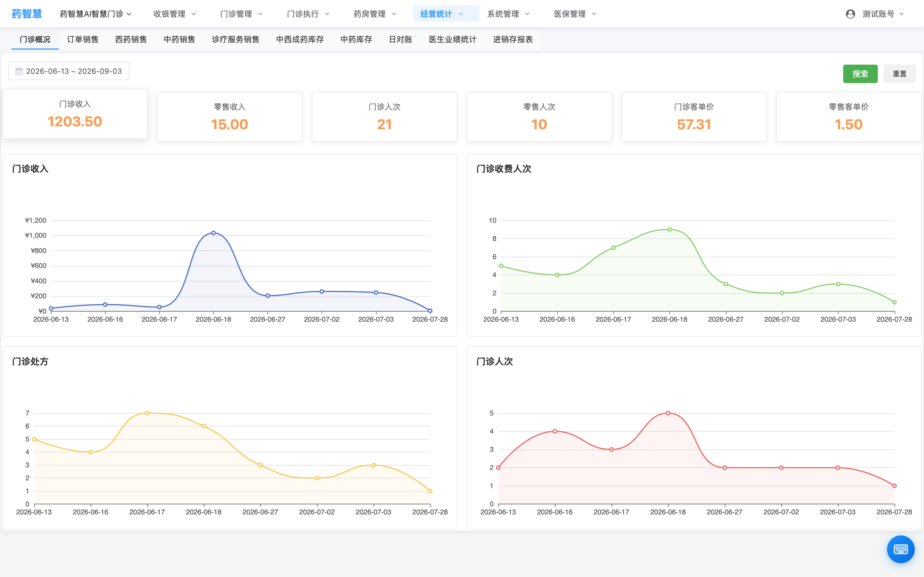This screenshot has width=924, height=577.
Task: Switch to the 订单销售 tab
Action: [x=83, y=39]
